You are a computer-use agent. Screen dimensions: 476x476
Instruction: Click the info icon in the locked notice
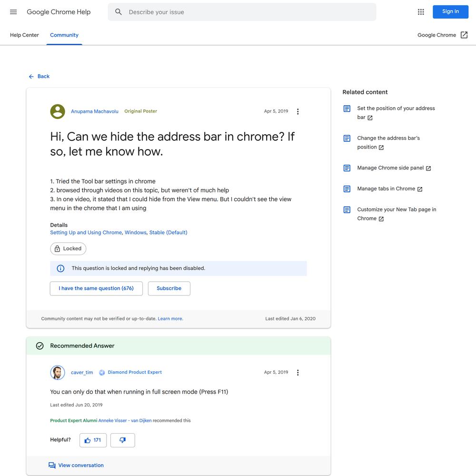click(x=61, y=268)
